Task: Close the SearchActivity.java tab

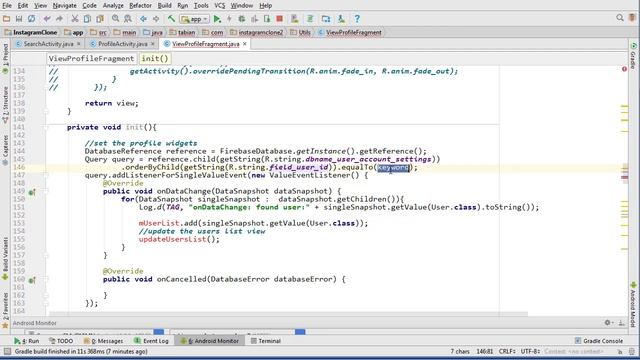Action: tap(79, 44)
